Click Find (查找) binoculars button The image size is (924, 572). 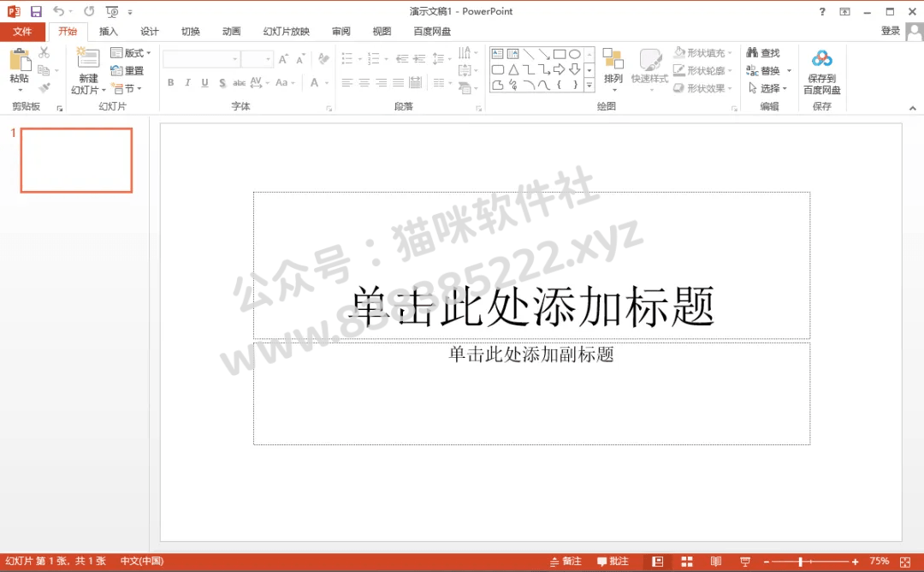[763, 53]
